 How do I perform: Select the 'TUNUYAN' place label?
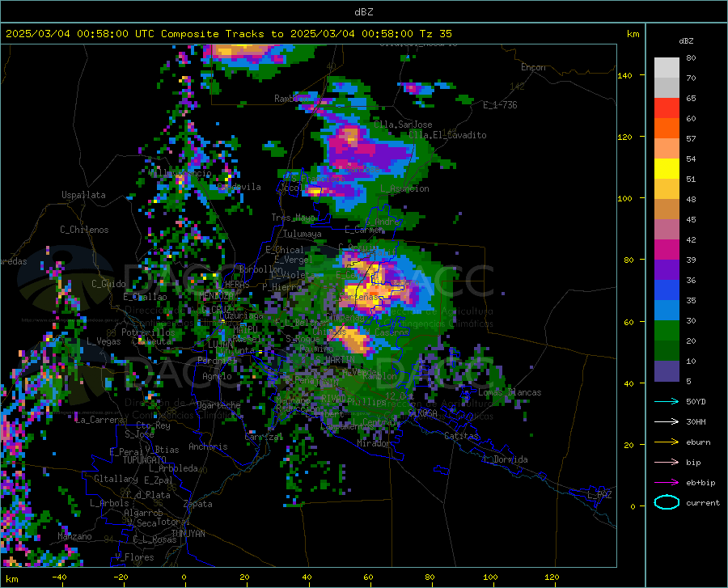tap(188, 534)
